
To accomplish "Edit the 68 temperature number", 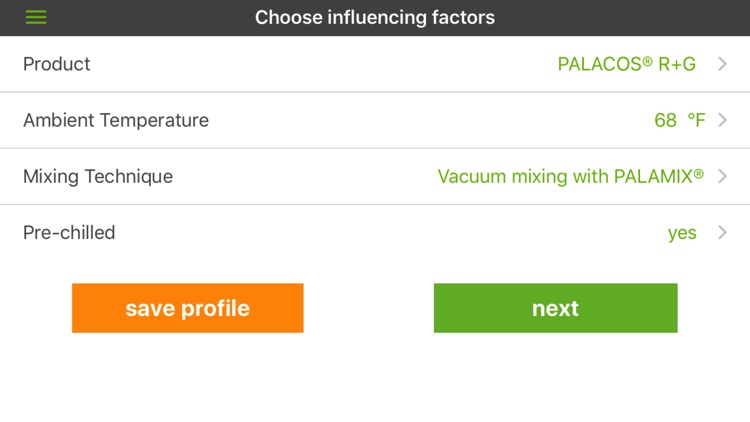I will click(x=665, y=120).
